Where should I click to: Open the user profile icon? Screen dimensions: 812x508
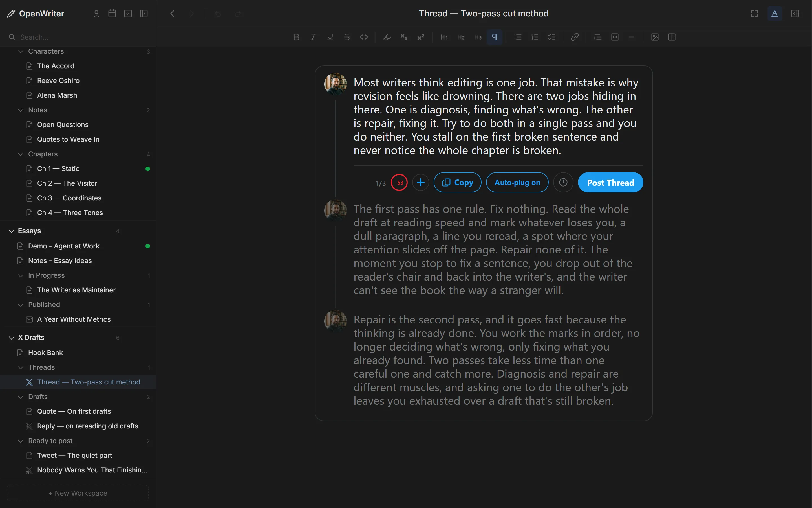96,14
